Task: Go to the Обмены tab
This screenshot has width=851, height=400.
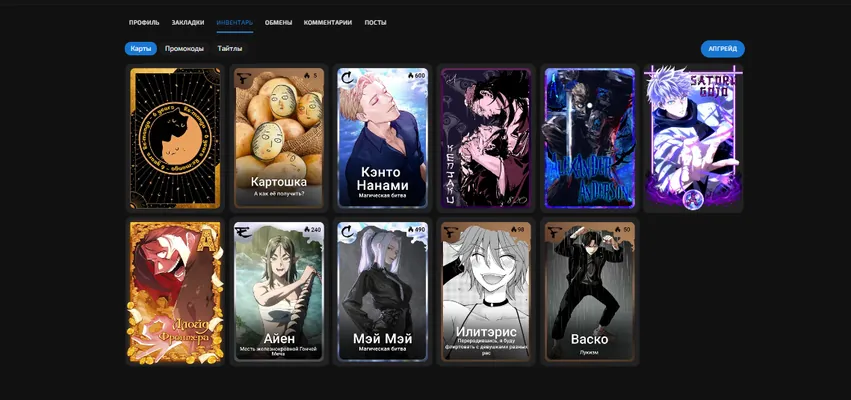Action: (278, 23)
